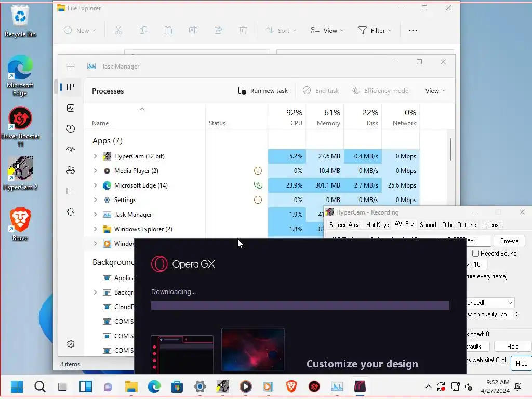Open View dropdown in Task Manager
532x399 pixels.
(435, 91)
